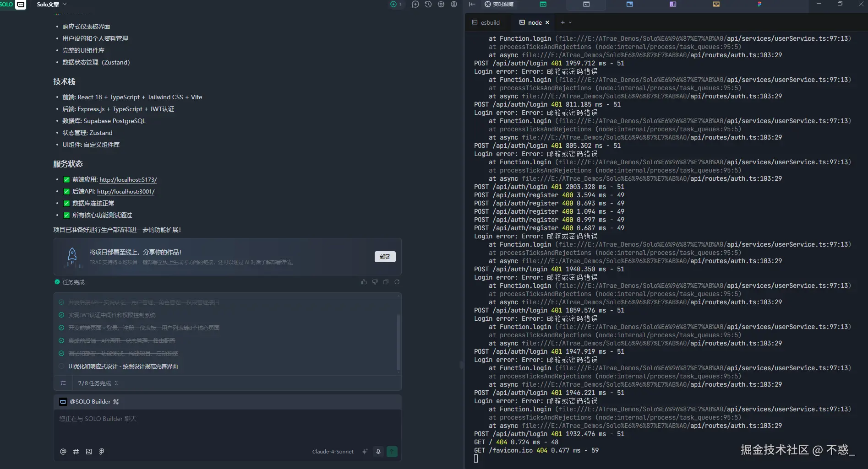This screenshot has width=868, height=469.
Task: Open the chat history
Action: click(428, 4)
